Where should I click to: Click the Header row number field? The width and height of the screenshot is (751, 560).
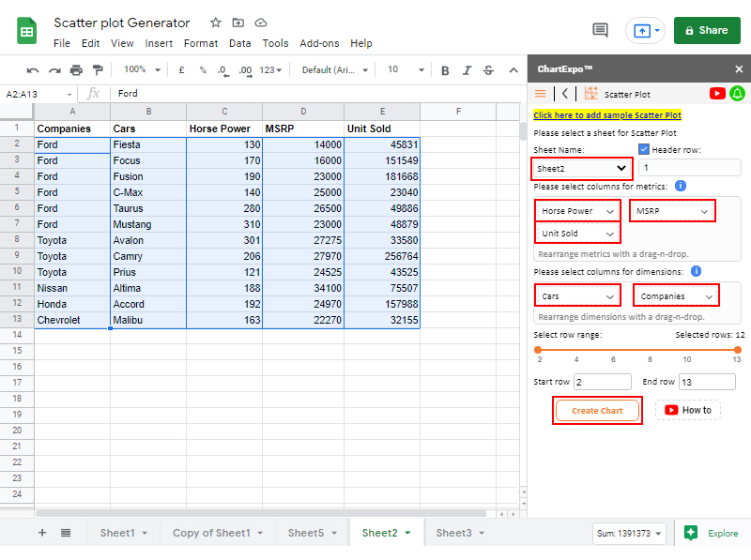[x=690, y=168]
